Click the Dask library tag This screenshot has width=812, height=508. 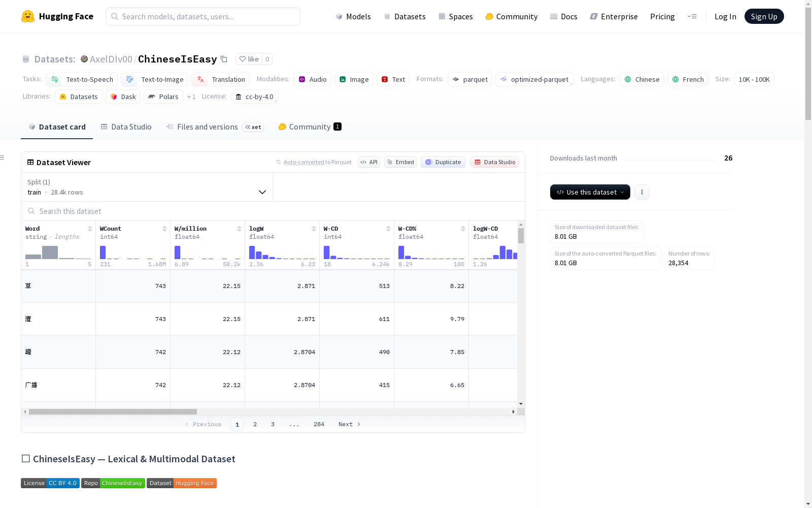coord(123,97)
